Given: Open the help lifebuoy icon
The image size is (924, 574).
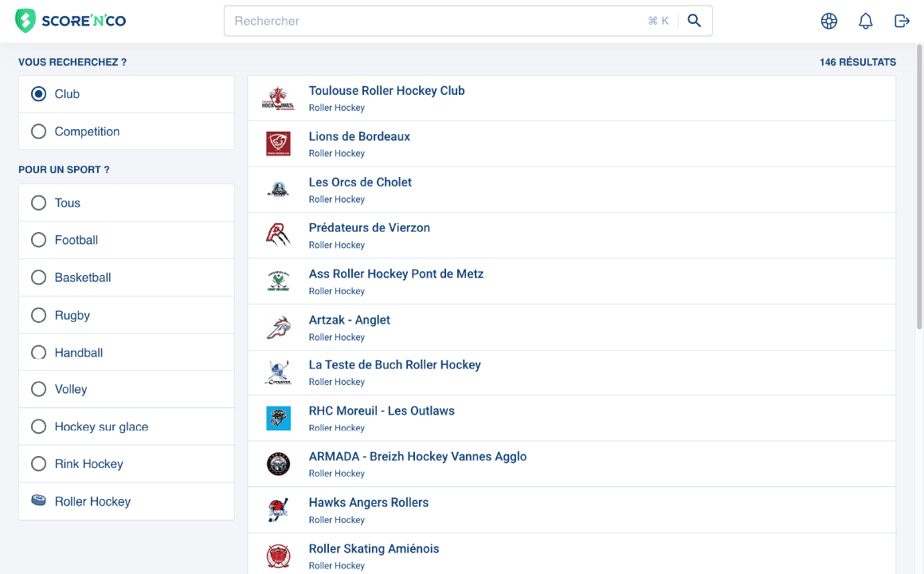Looking at the screenshot, I should click(829, 22).
